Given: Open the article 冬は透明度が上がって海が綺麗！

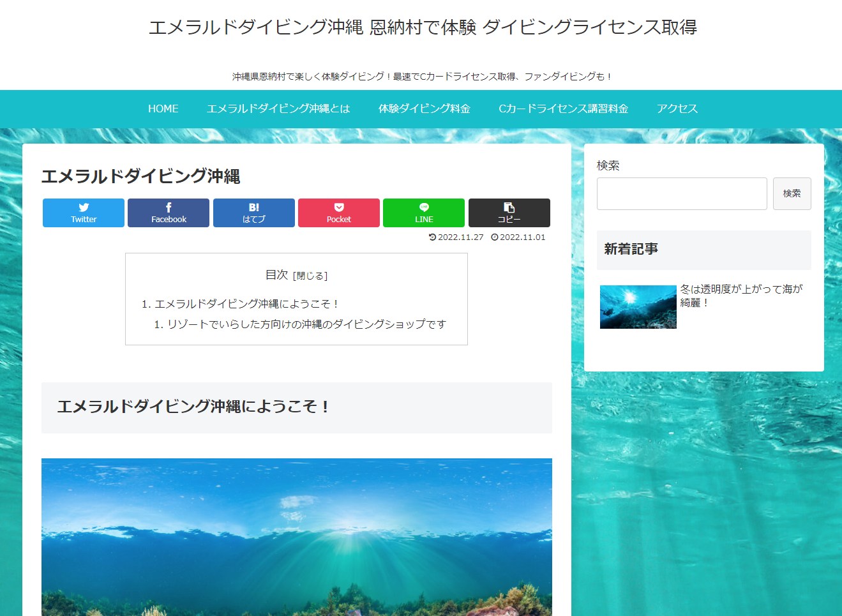Looking at the screenshot, I should pyautogui.click(x=741, y=296).
